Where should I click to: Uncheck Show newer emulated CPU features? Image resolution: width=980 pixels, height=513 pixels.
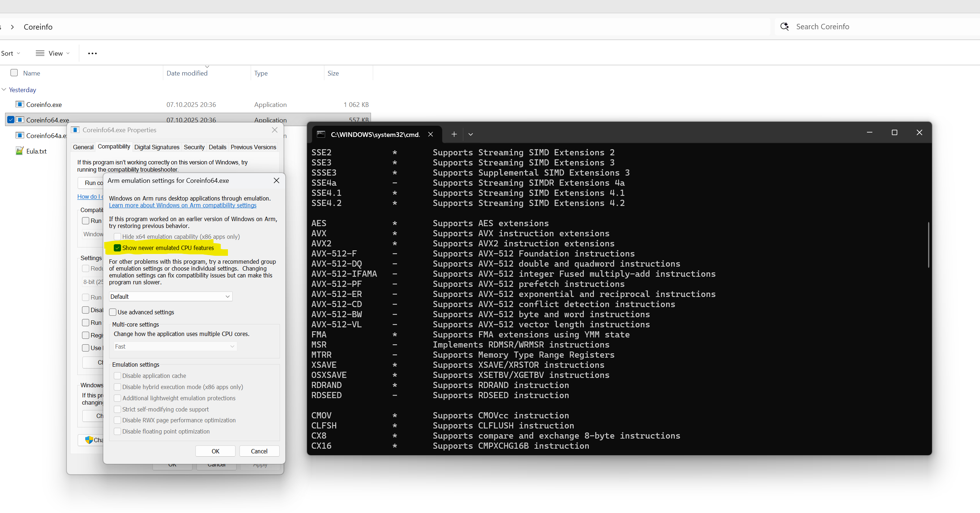coord(117,248)
